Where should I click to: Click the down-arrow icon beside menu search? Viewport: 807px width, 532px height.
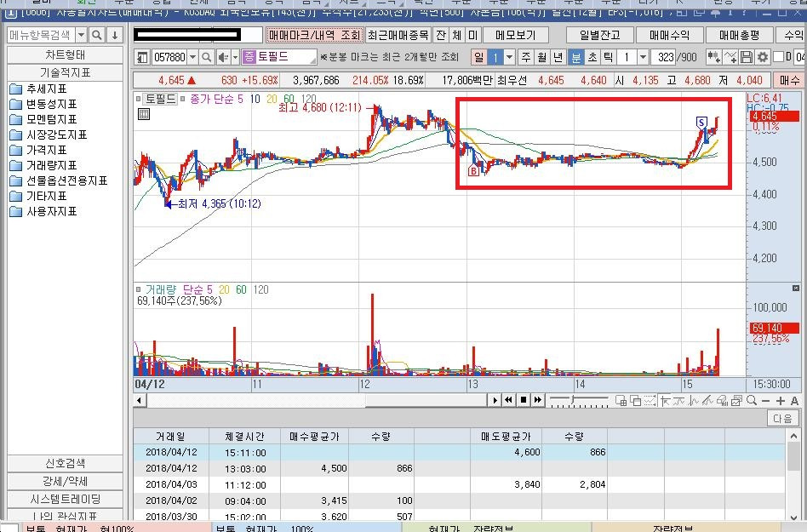tap(115, 35)
